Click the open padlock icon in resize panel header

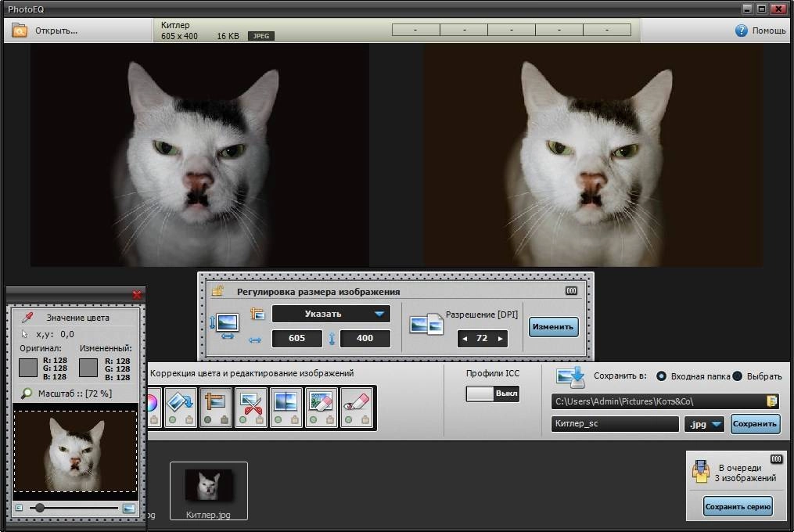pos(217,291)
